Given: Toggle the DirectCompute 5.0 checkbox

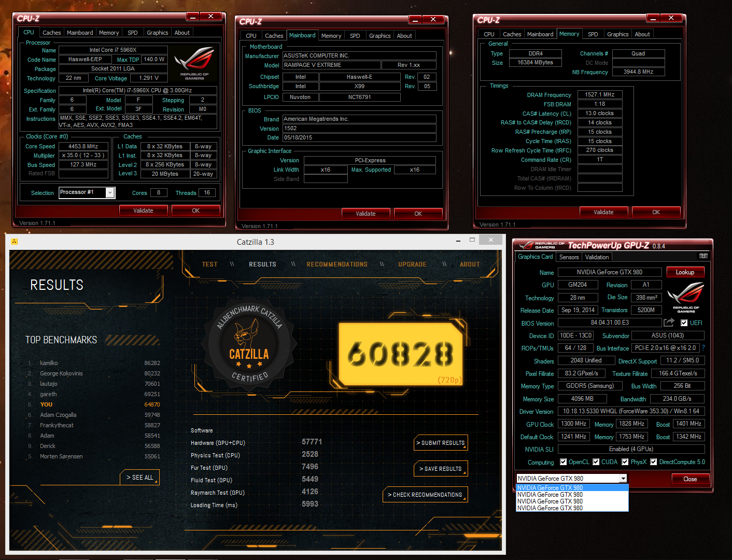Looking at the screenshot, I should 653,462.
